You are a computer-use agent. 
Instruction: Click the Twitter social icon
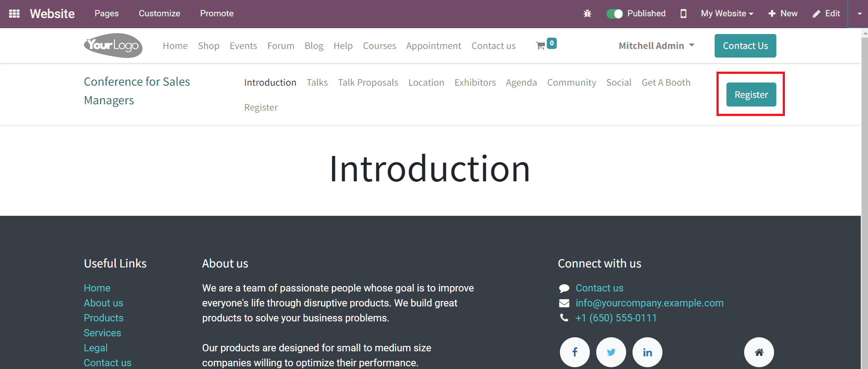611,352
